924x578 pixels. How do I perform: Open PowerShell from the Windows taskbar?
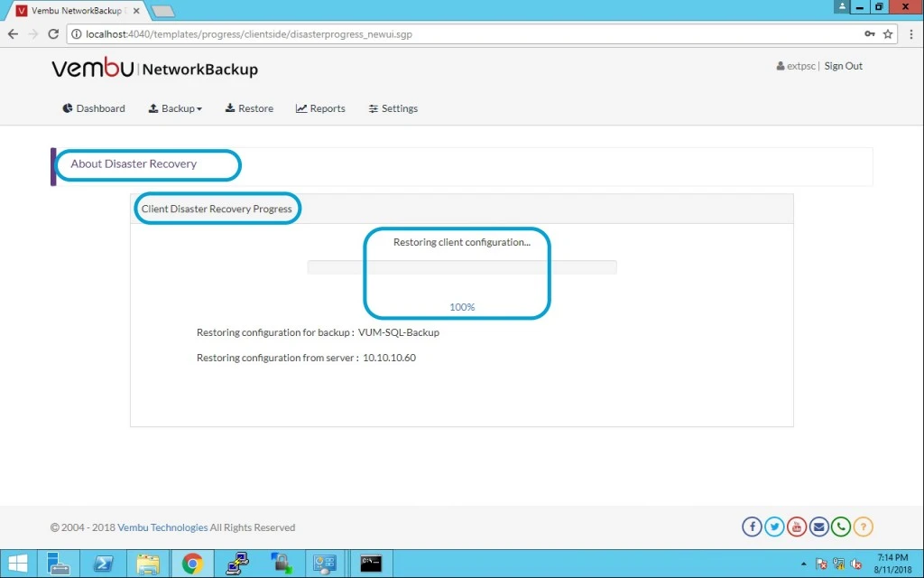tap(104, 564)
